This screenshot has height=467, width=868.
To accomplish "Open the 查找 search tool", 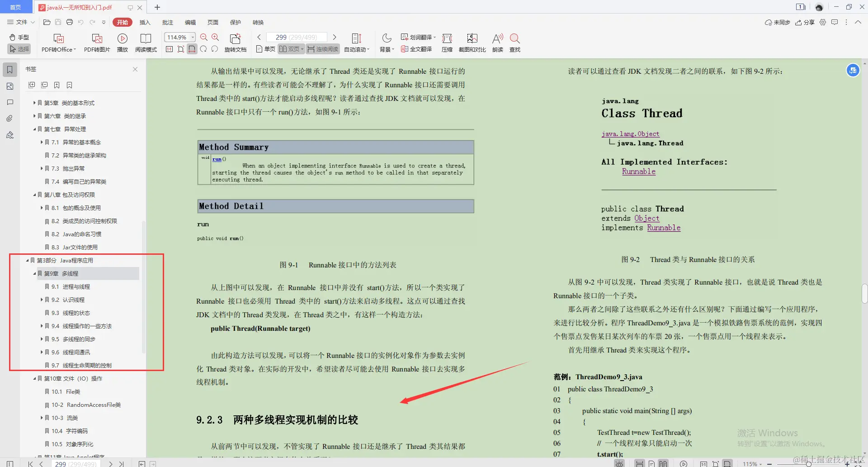I will coord(515,43).
